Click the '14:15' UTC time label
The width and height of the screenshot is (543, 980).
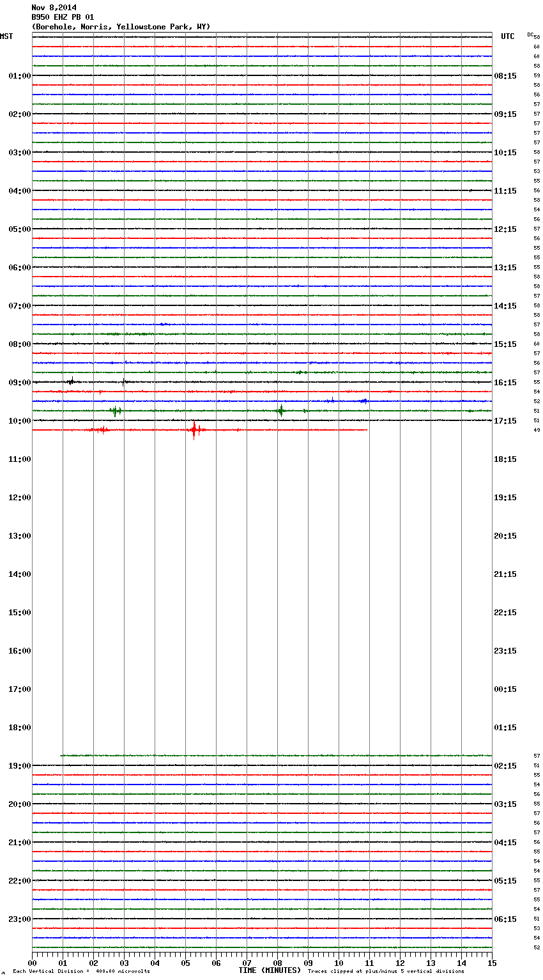coord(505,306)
